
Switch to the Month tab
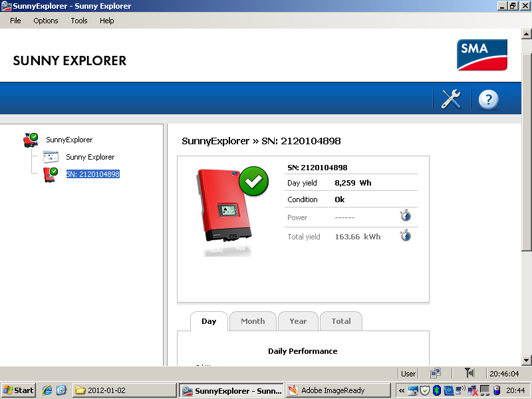253,321
